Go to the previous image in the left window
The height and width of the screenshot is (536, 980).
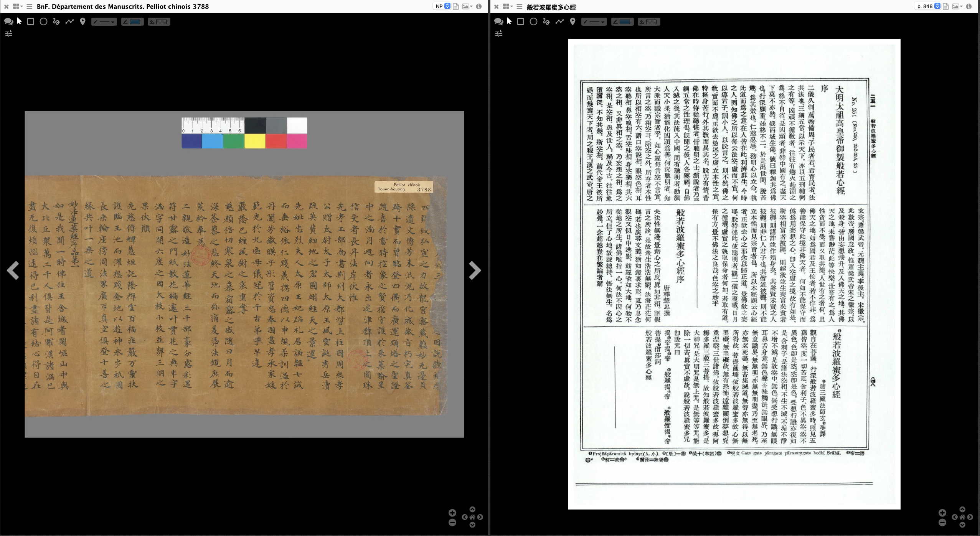tap(13, 270)
